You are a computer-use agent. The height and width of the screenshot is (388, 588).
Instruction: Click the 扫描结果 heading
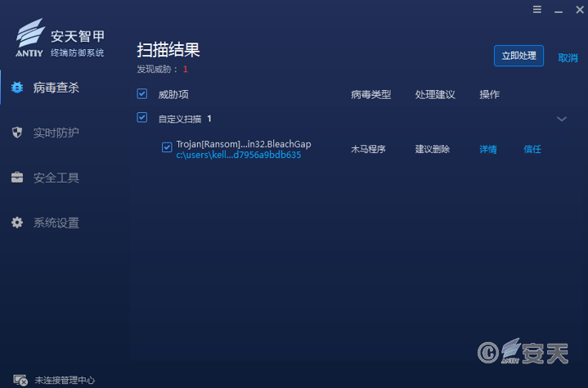[x=168, y=50]
